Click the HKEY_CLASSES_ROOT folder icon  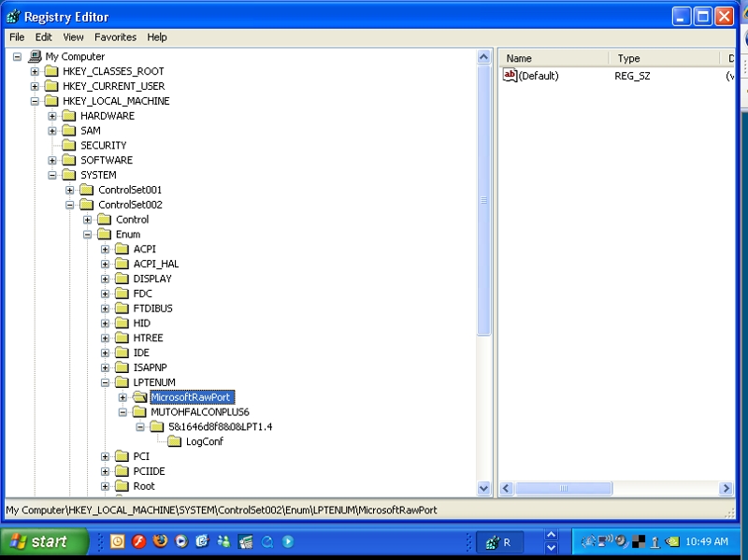pyautogui.click(x=51, y=71)
